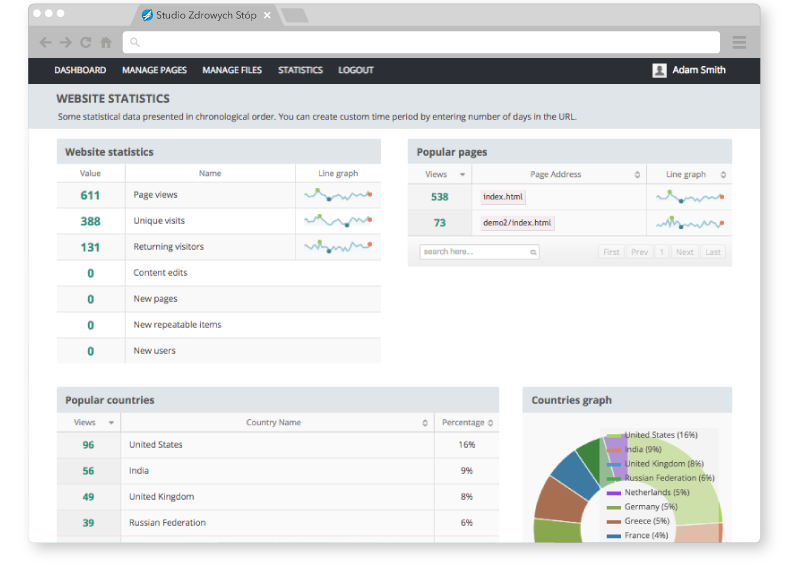Screen dimensions: 786x566
Task: Sort Popular pages by Page Address
Action: [x=637, y=174]
